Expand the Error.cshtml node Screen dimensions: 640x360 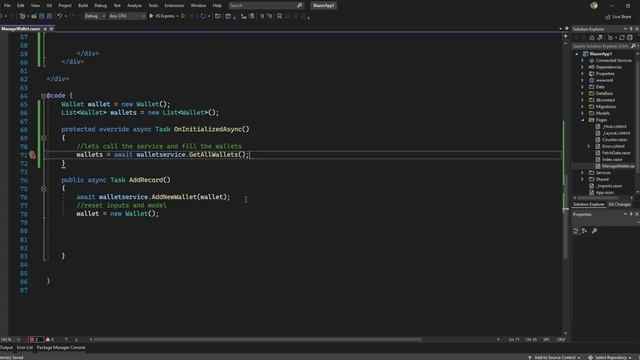[x=588, y=146]
